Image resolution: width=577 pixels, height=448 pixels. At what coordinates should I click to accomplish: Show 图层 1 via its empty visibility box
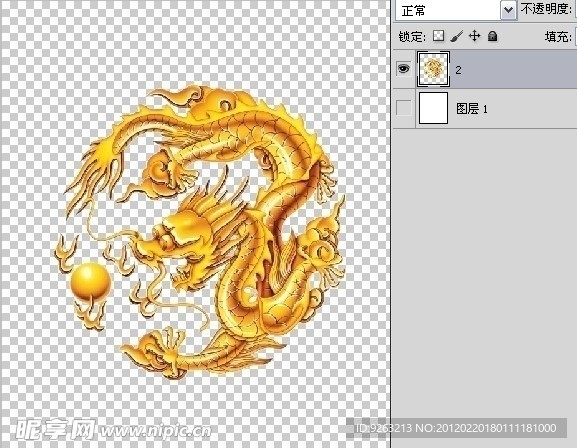404,108
